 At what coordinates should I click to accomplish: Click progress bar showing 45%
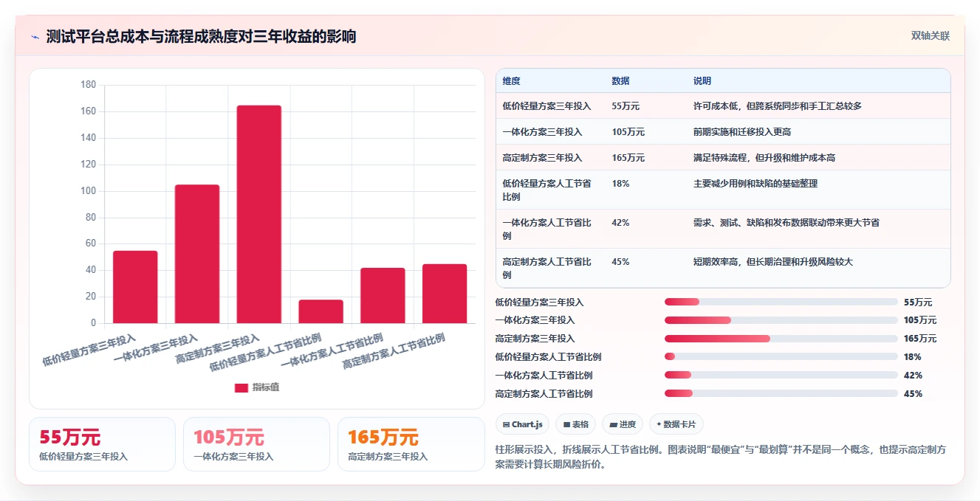pos(781,394)
